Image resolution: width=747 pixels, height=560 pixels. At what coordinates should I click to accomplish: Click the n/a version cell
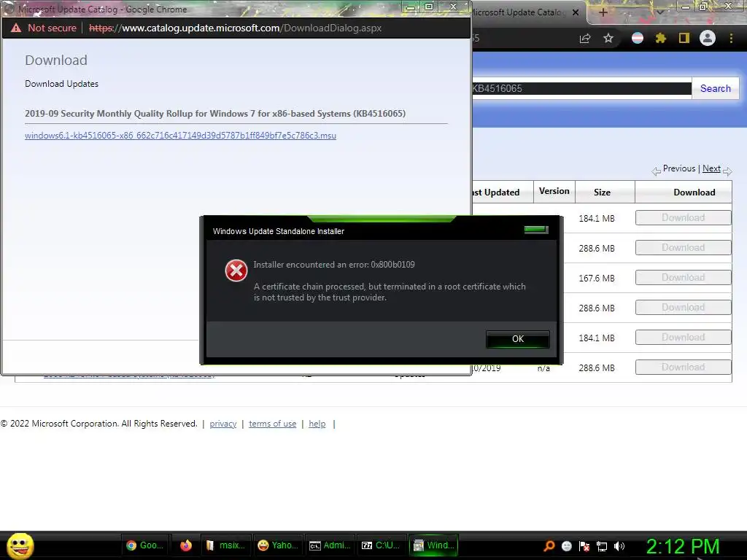[x=543, y=368]
